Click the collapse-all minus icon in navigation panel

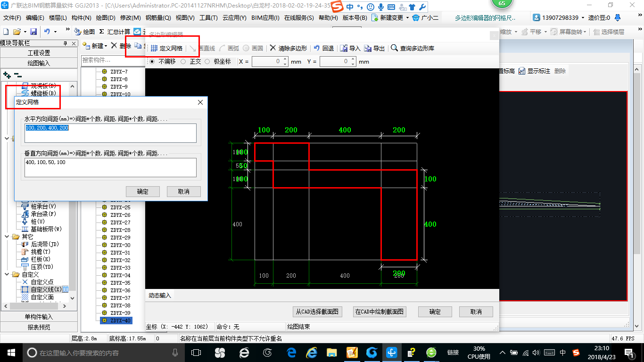(x=17, y=75)
